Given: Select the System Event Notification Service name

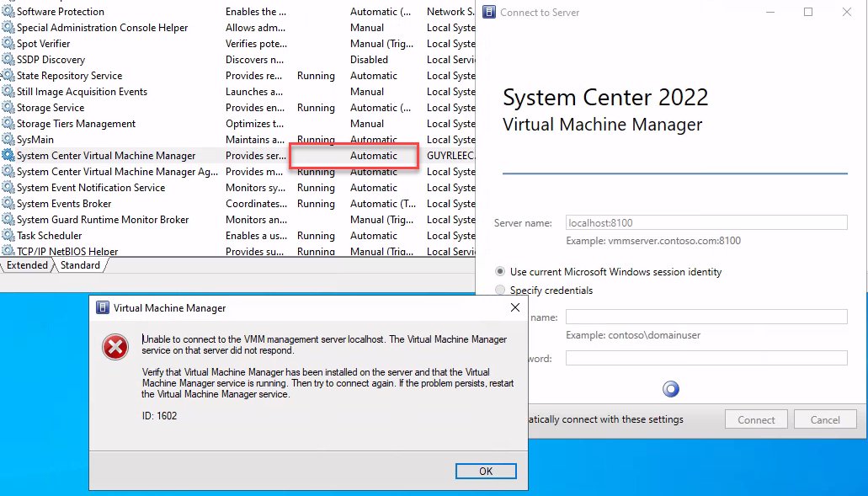Looking at the screenshot, I should click(x=91, y=188).
